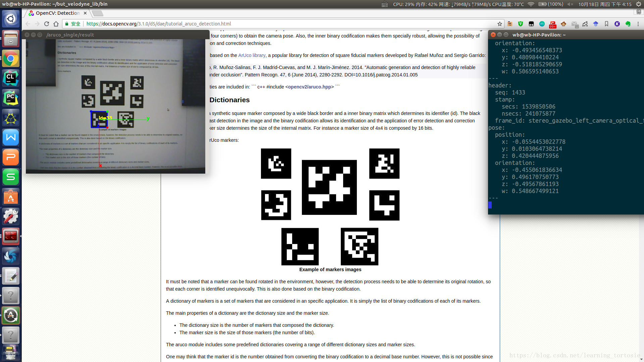Click the Dictionaries section heading

[x=229, y=100]
